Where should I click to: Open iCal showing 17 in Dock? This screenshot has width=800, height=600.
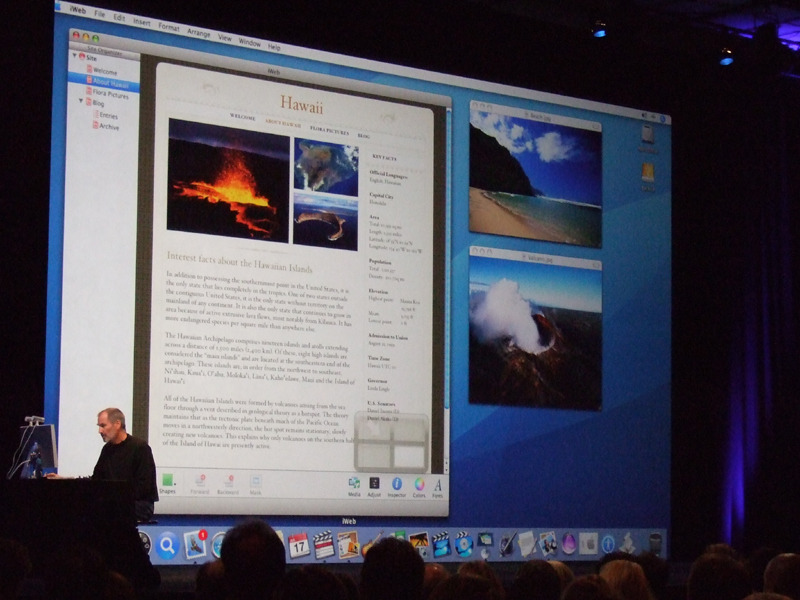click(x=298, y=546)
